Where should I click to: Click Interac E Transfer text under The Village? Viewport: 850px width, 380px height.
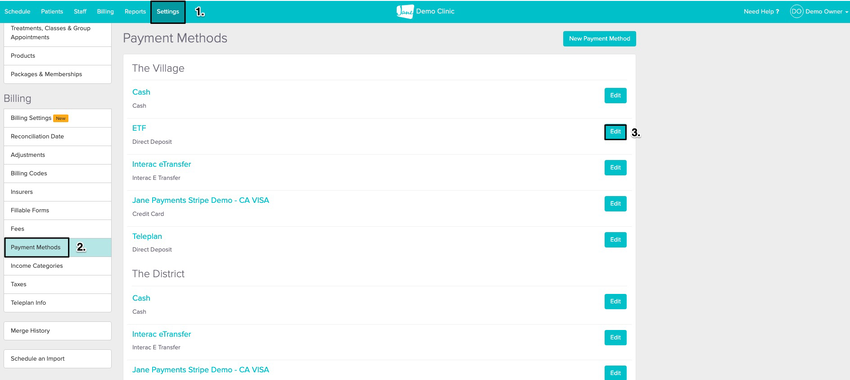(156, 178)
